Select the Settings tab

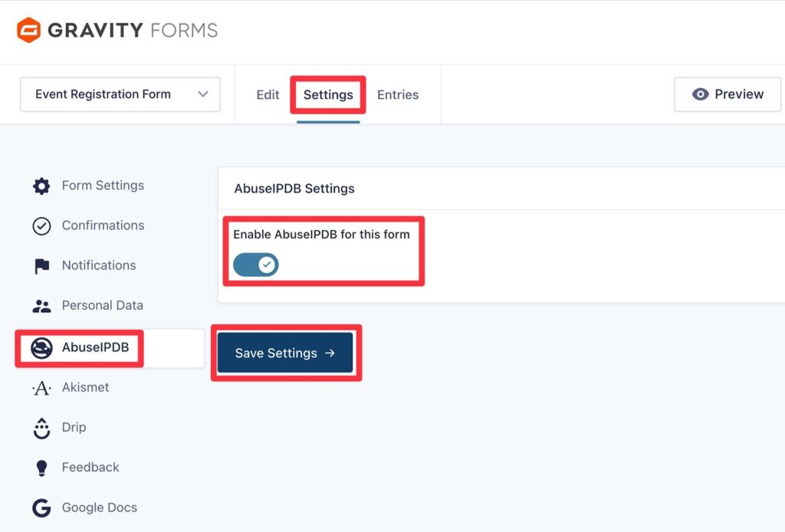(x=328, y=94)
